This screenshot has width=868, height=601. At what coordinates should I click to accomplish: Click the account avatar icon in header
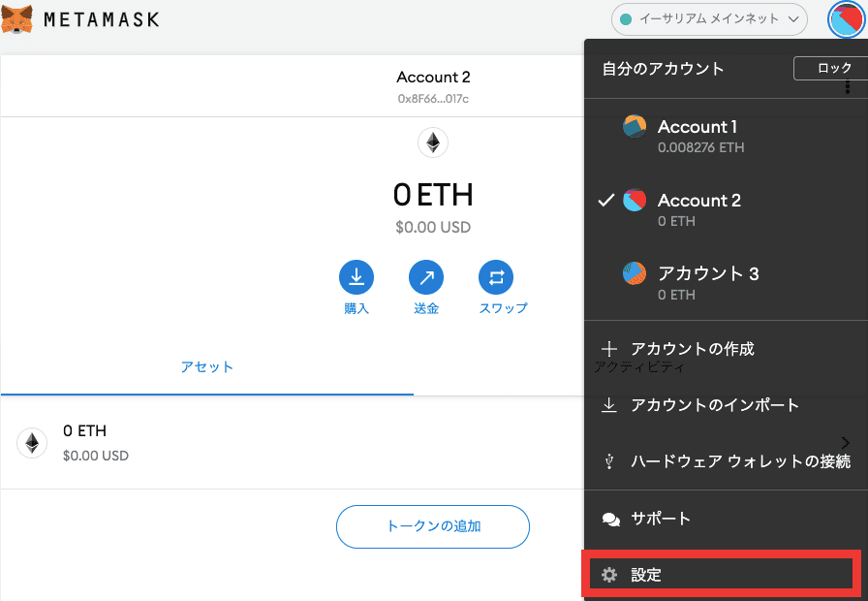[x=846, y=19]
